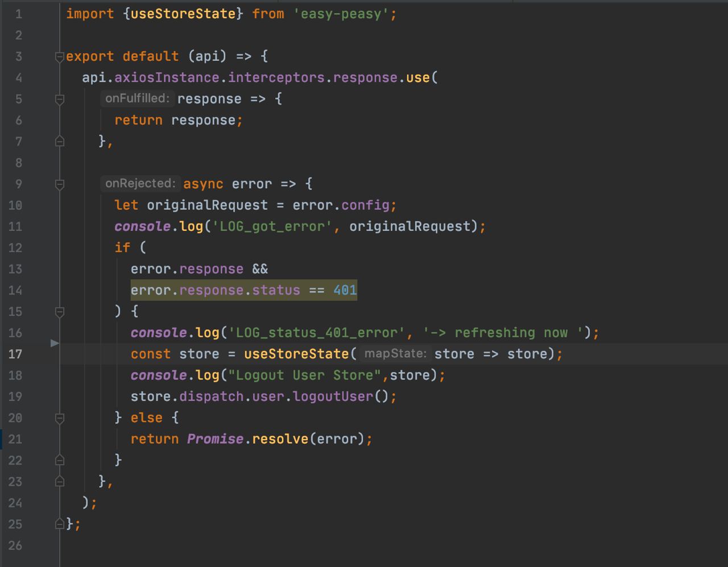
Task: Click the 'const' keyword on line 17
Action: coord(151,354)
